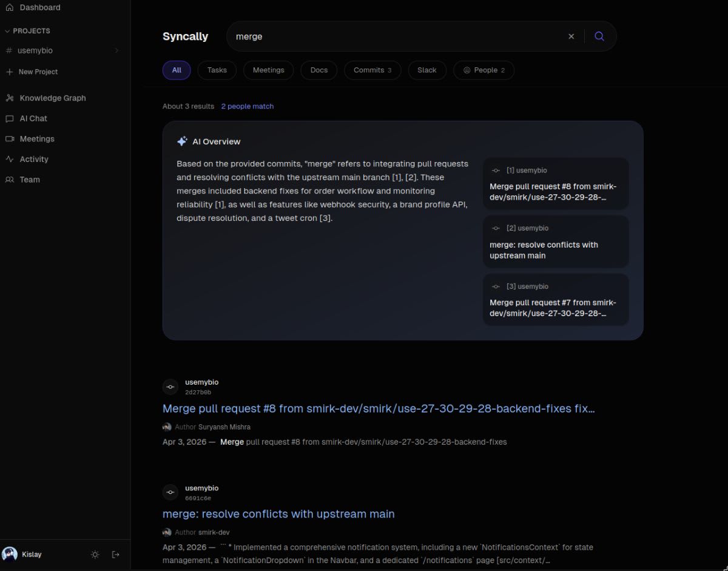Viewport: 728px width, 571px height.
Task: Clear the search with the X button
Action: click(x=571, y=36)
